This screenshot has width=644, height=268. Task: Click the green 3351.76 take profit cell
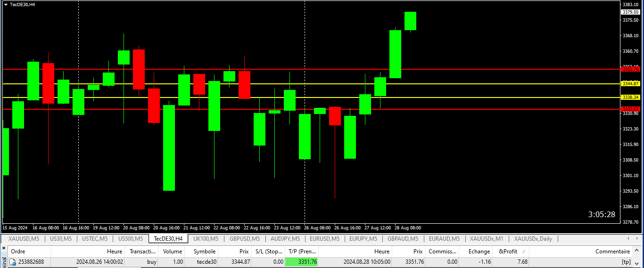click(x=302, y=262)
